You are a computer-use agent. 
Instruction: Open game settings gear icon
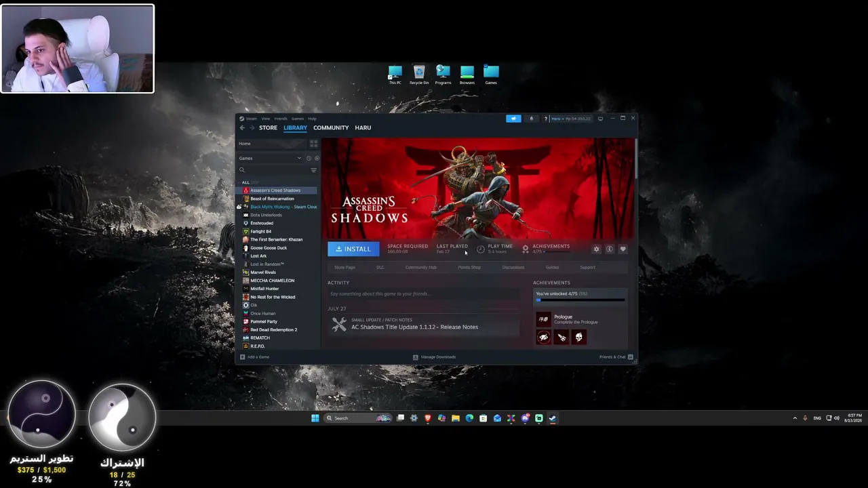(596, 249)
